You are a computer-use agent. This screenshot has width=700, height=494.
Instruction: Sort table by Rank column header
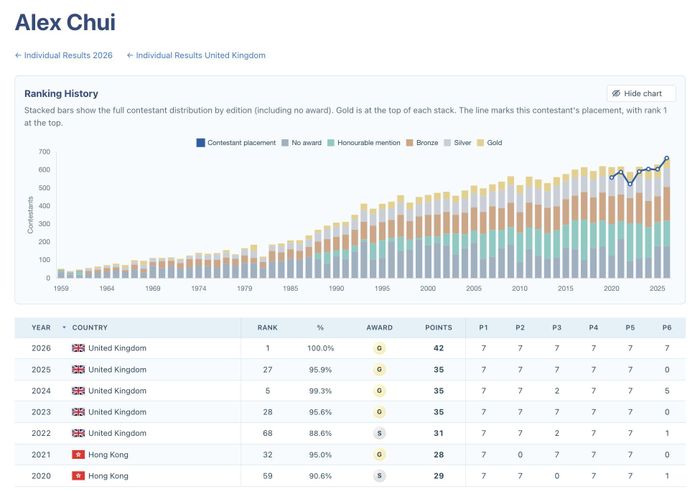coord(267,328)
